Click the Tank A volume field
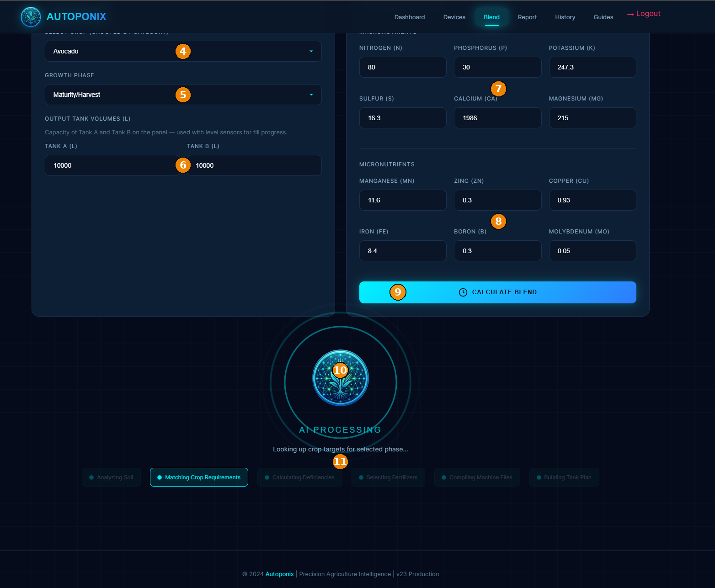715x588 pixels. point(112,165)
